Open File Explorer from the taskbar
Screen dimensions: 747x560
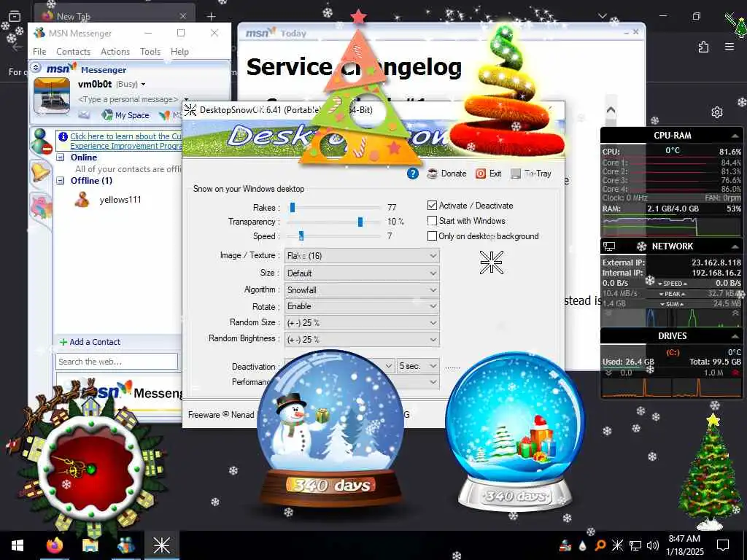tap(90, 545)
